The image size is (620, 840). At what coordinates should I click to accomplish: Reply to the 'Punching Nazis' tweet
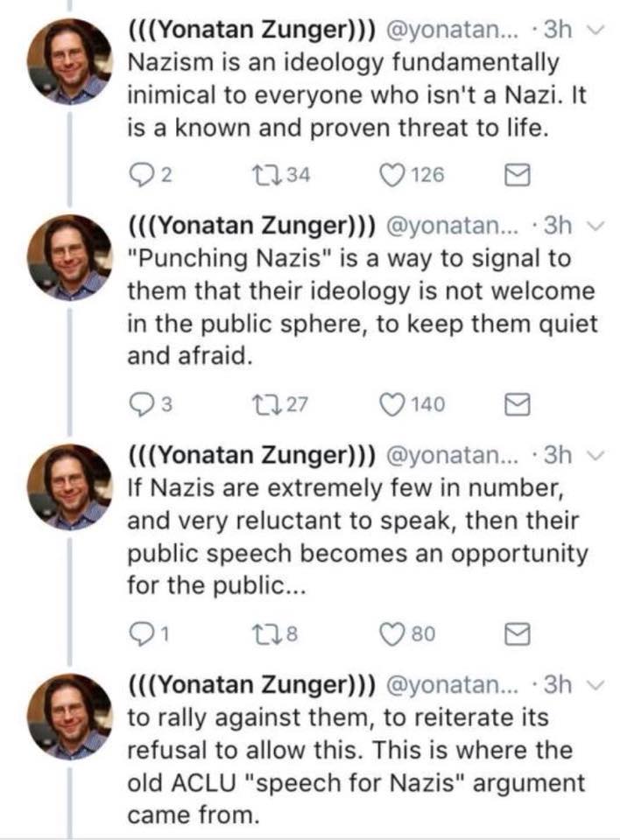pos(142,404)
